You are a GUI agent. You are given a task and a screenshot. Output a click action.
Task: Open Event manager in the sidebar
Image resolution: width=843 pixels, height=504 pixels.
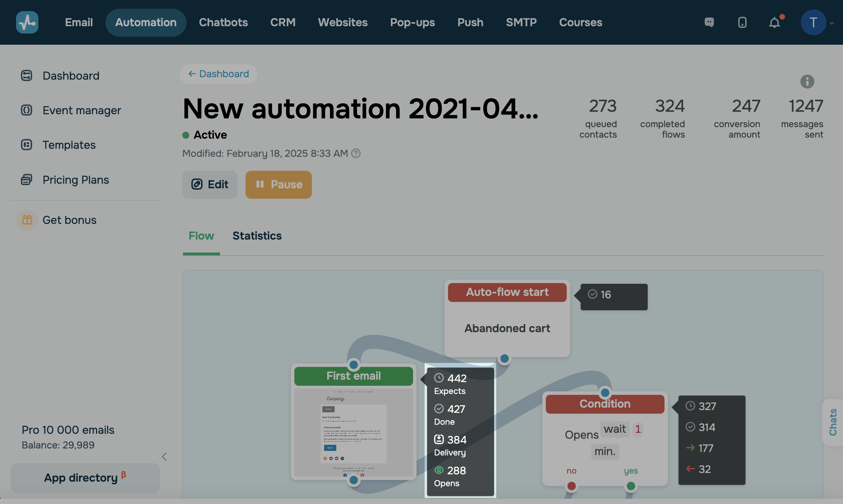pyautogui.click(x=82, y=110)
